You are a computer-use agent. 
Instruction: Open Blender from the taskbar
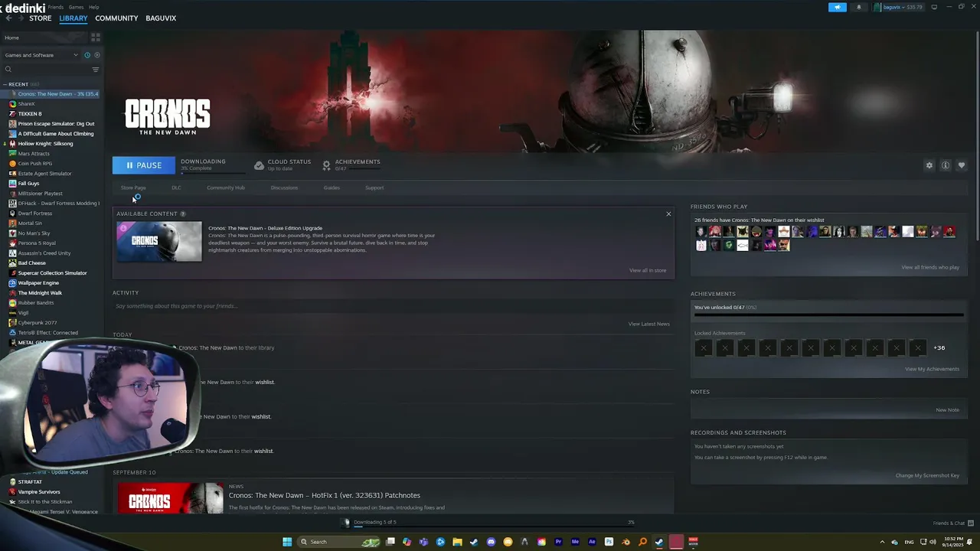click(626, 542)
